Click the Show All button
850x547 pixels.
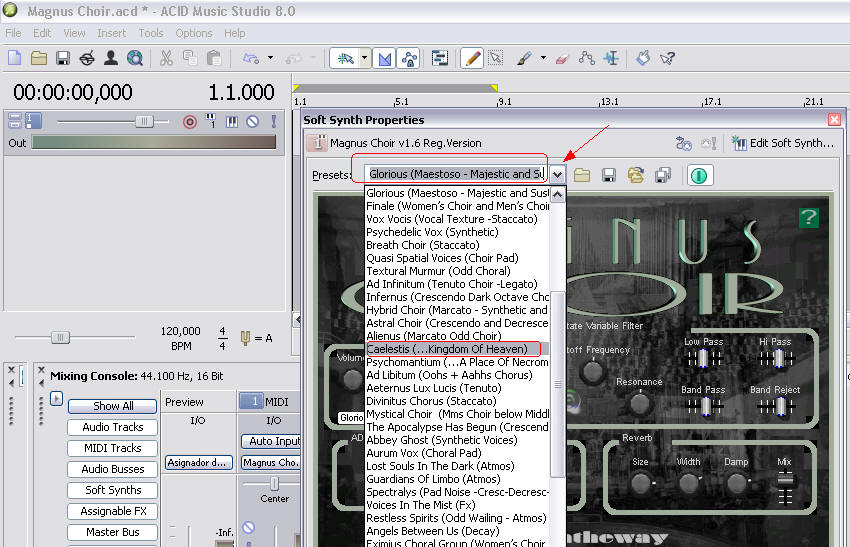[113, 406]
